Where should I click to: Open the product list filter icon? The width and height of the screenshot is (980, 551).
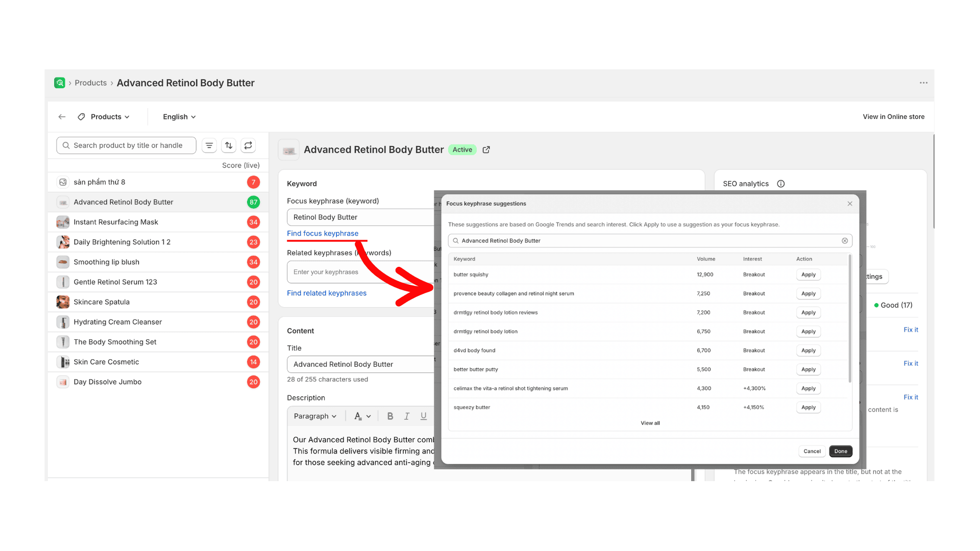[x=209, y=145]
